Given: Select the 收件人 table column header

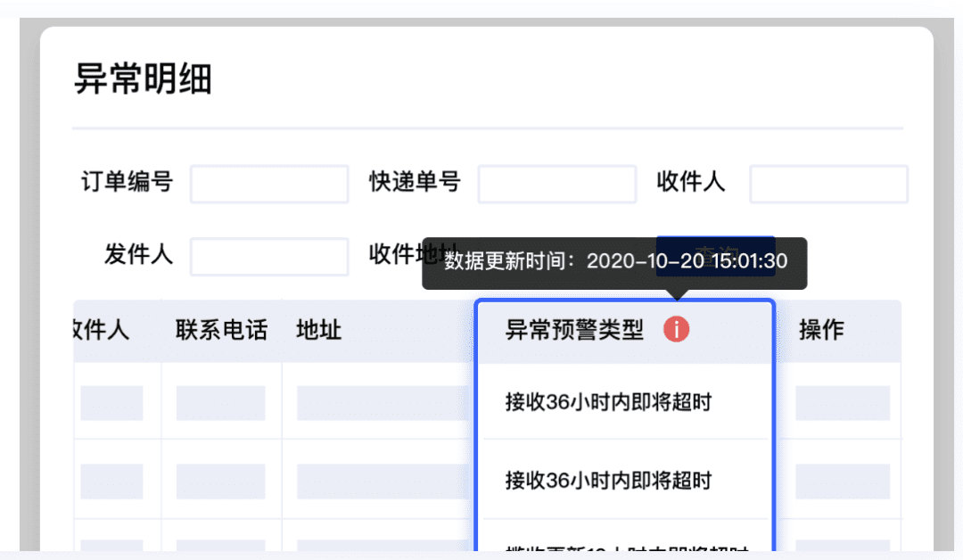Looking at the screenshot, I should pos(101,331).
